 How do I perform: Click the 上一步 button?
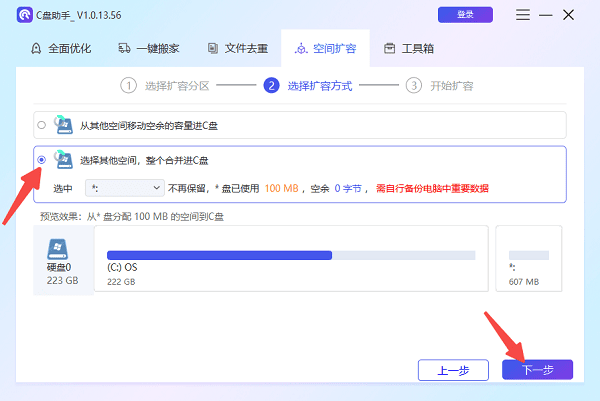pyautogui.click(x=453, y=370)
